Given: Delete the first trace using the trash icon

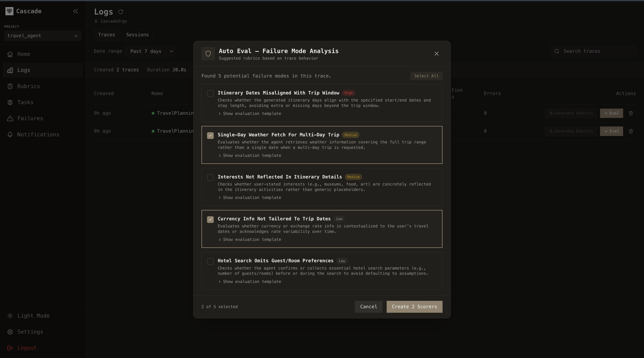Looking at the screenshot, I should point(631,113).
